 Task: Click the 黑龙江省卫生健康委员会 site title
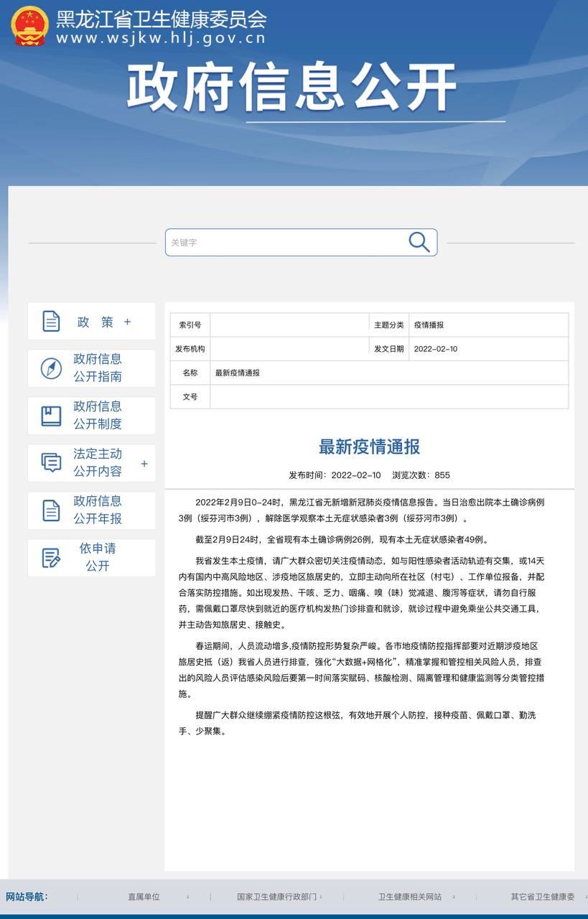point(162,19)
